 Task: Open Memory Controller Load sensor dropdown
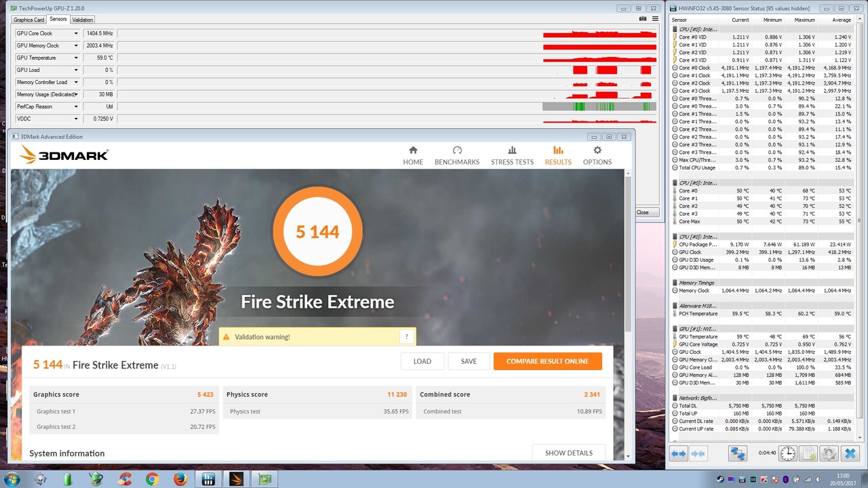click(76, 82)
